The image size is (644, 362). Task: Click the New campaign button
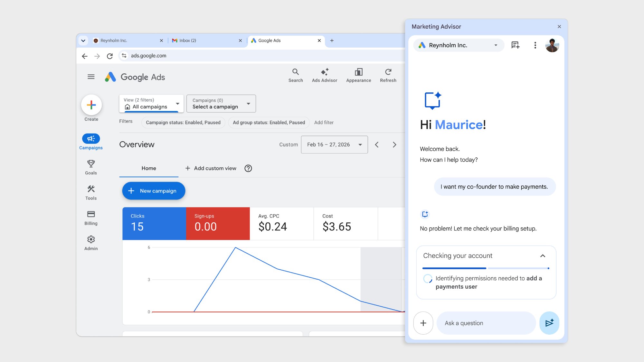point(154,191)
